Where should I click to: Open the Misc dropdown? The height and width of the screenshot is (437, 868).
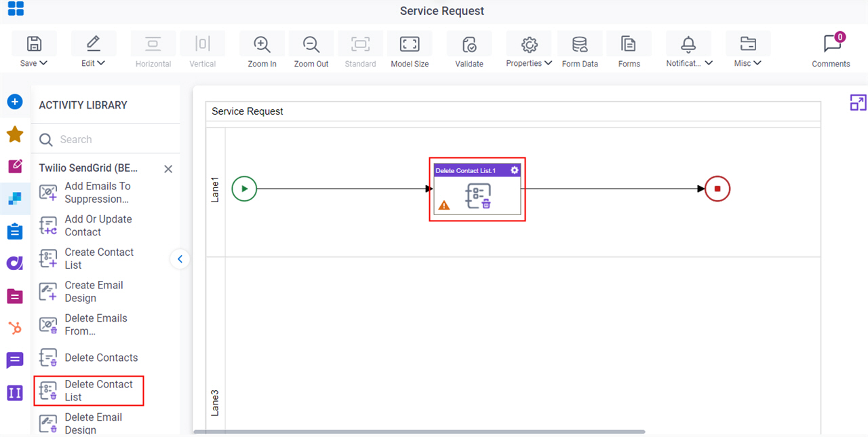pos(748,51)
